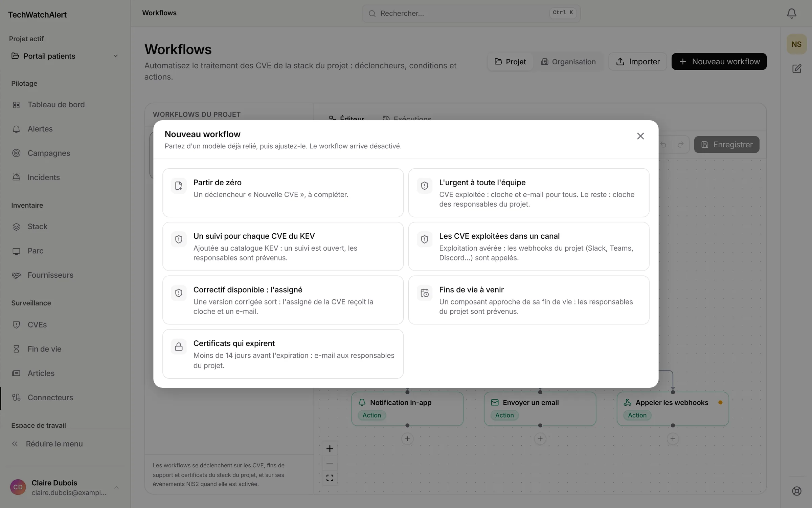Choose the Partir de zéro template
The image size is (812, 508).
point(283,193)
